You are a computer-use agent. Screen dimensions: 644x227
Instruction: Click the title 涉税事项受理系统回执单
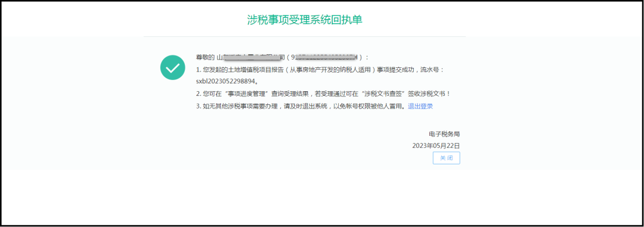tap(305, 20)
